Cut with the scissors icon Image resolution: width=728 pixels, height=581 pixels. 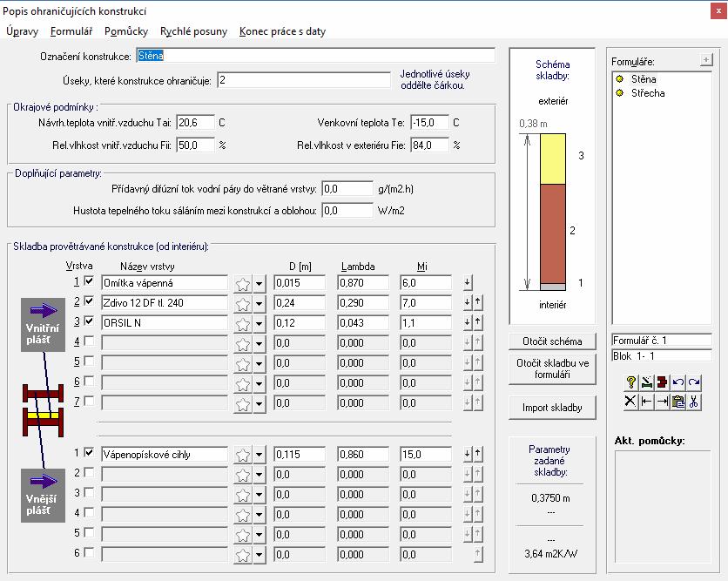pos(694,402)
